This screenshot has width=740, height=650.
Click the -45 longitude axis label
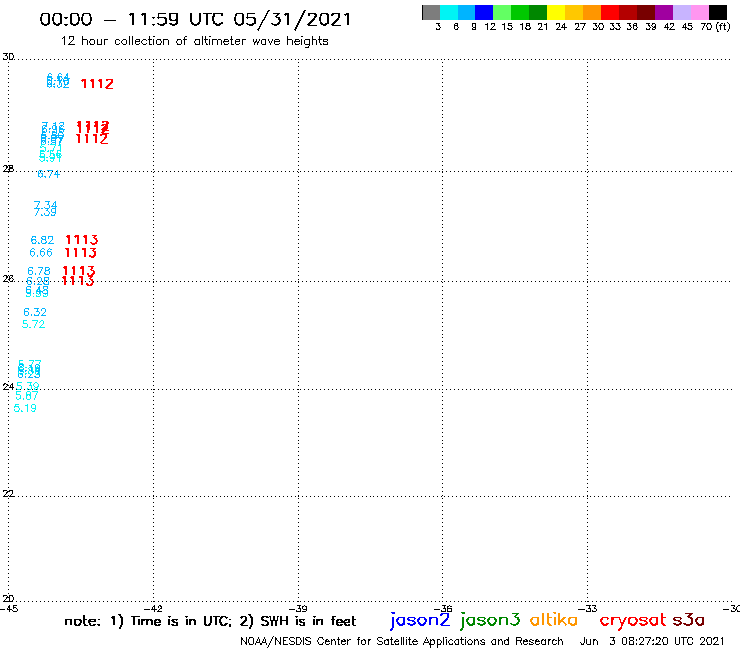tap(9, 609)
